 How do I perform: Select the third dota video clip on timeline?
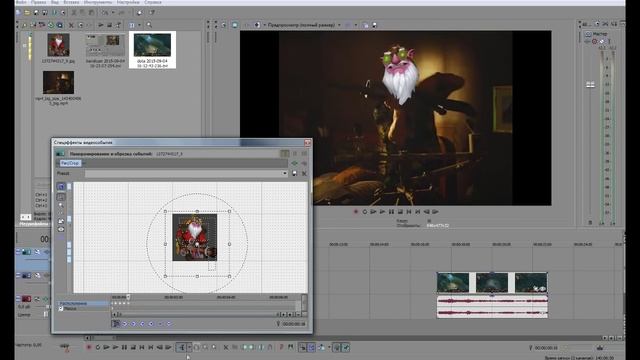pos(531,282)
